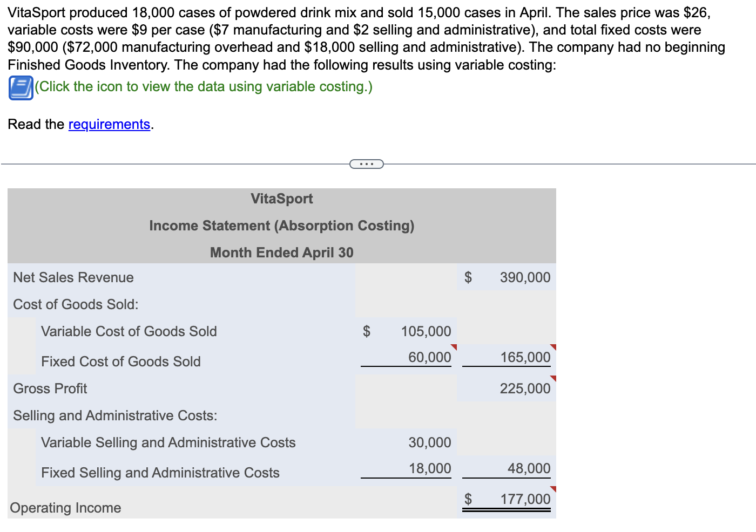Select the Gross Profit value 225,000
Viewport: 756px width, 532px height.
[525, 388]
